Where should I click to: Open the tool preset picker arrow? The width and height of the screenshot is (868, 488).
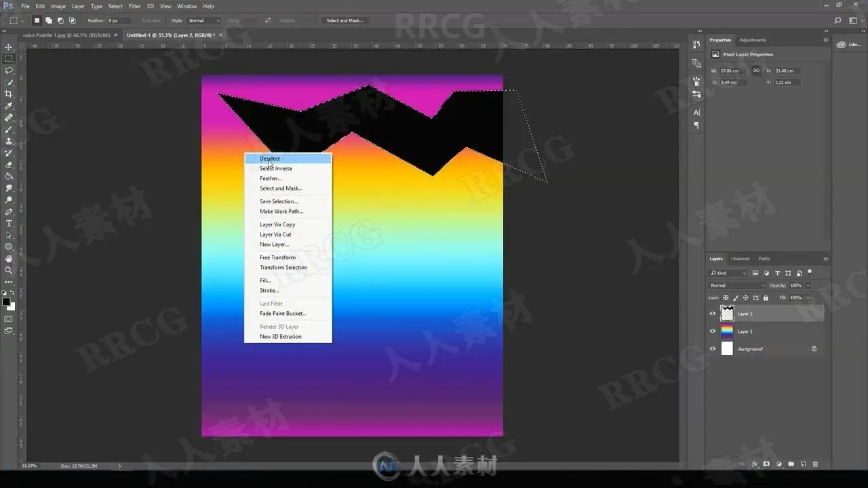pyautogui.click(x=22, y=21)
